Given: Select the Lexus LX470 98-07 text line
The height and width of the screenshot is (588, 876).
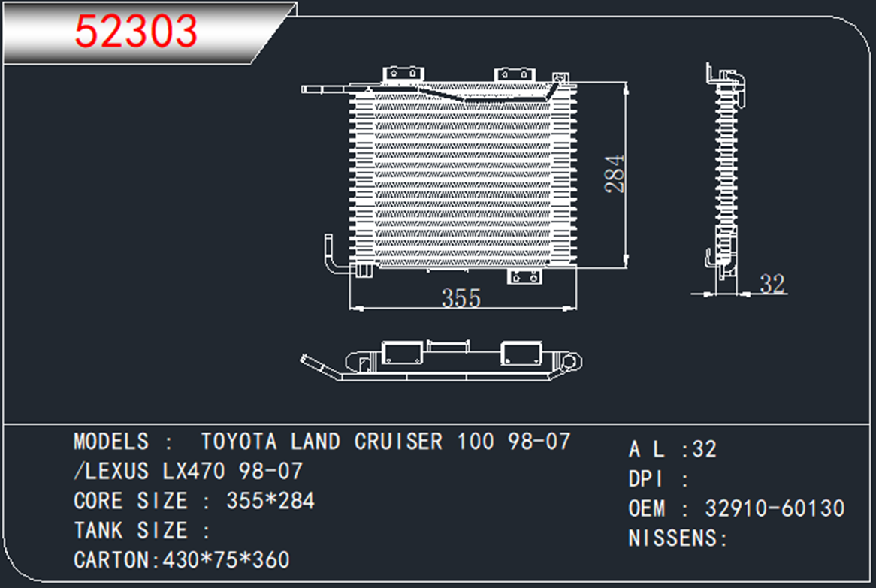Looking at the screenshot, I should (189, 472).
